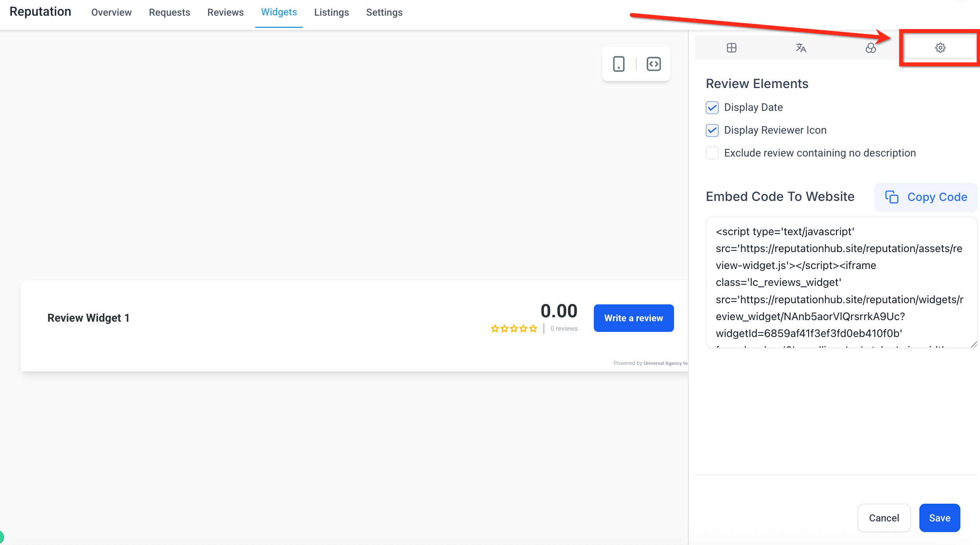Image resolution: width=980 pixels, height=545 pixels.
Task: Open the color appearance tab icon
Action: pos(870,48)
